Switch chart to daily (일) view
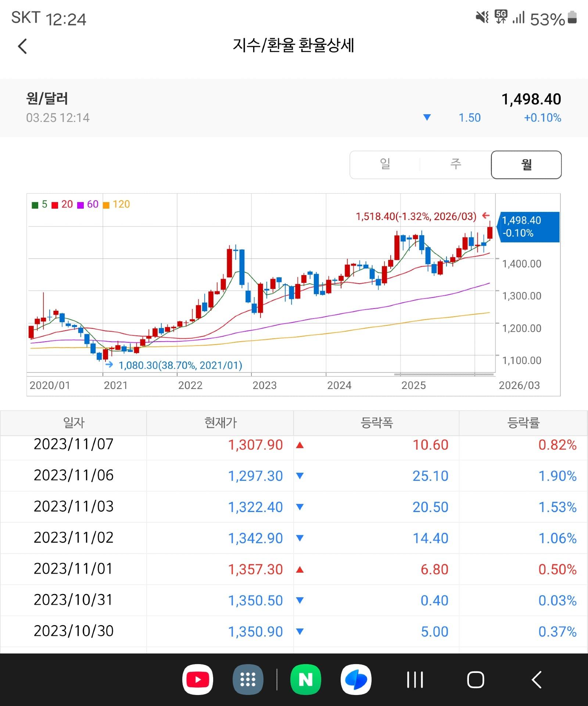The width and height of the screenshot is (588, 706). pos(385,165)
